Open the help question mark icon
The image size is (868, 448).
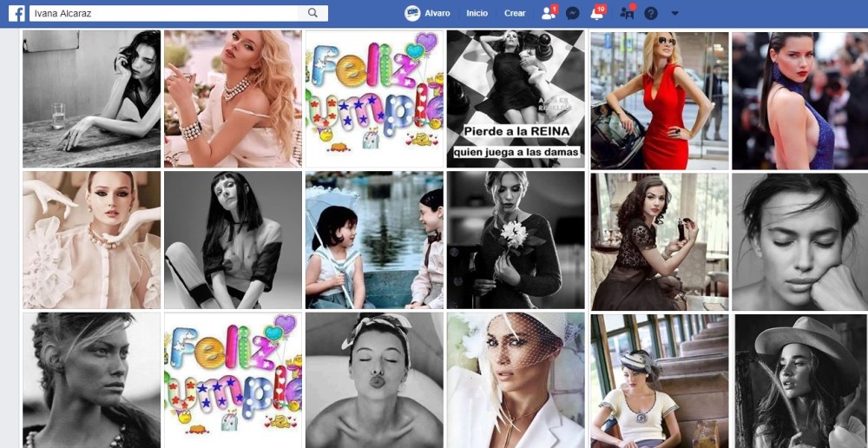(x=651, y=13)
